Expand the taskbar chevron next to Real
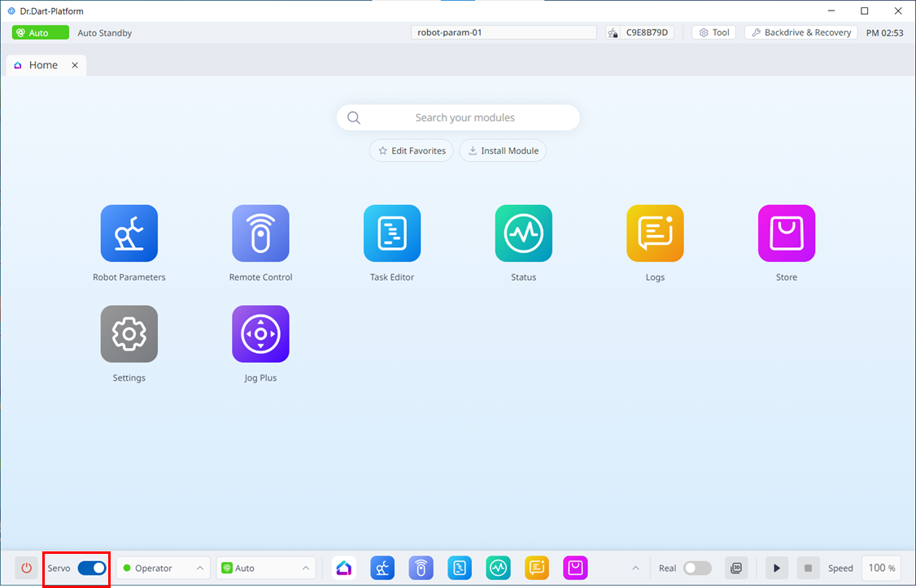The width and height of the screenshot is (916, 588). 635,568
